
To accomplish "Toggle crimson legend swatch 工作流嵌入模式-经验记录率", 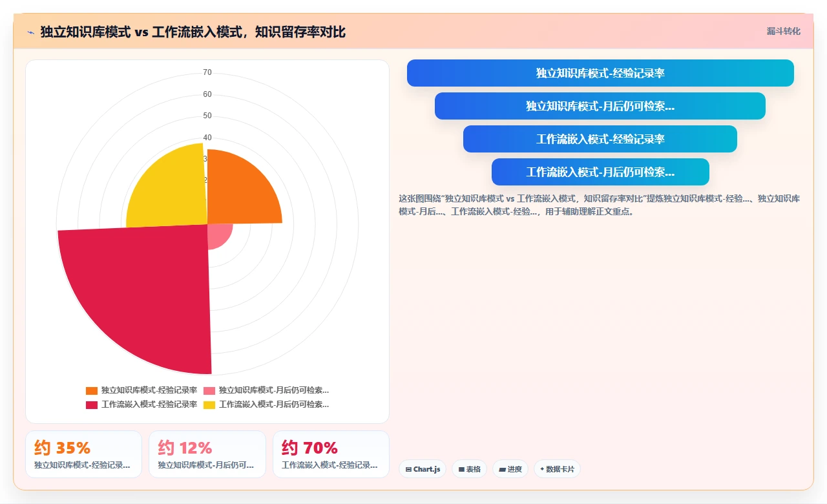I will click(x=92, y=404).
